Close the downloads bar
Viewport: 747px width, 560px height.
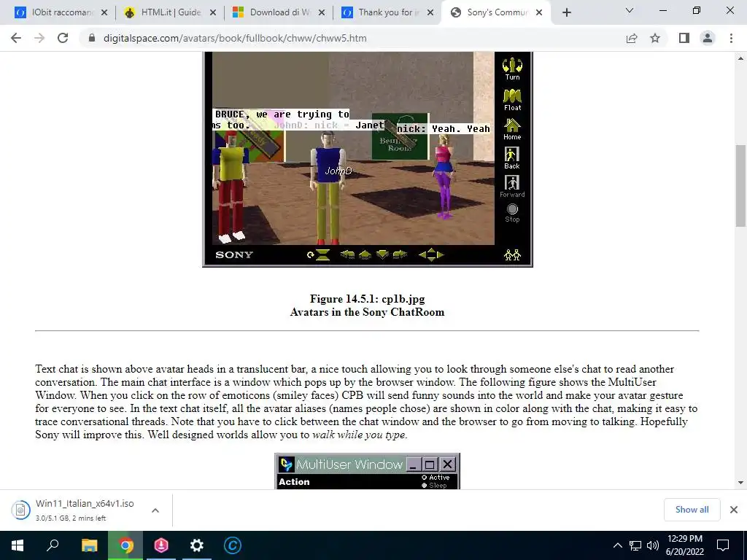coord(734,510)
